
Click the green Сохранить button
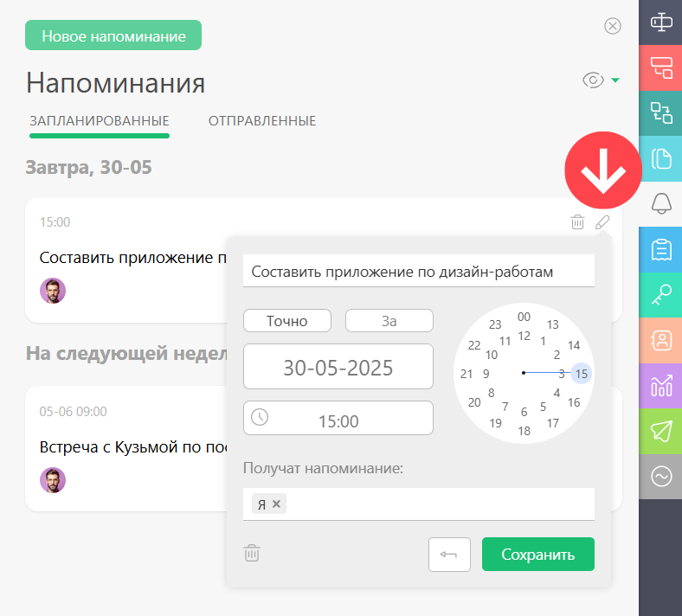[x=538, y=555]
